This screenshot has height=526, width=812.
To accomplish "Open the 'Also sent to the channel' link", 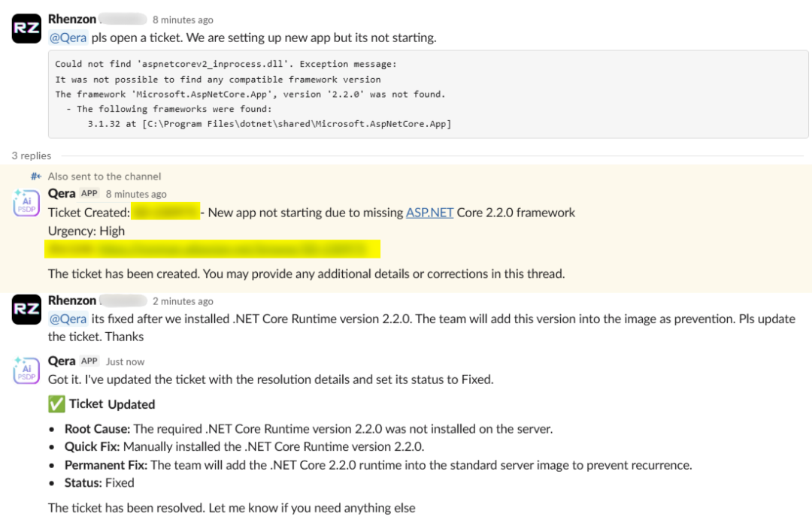I will pyautogui.click(x=105, y=176).
